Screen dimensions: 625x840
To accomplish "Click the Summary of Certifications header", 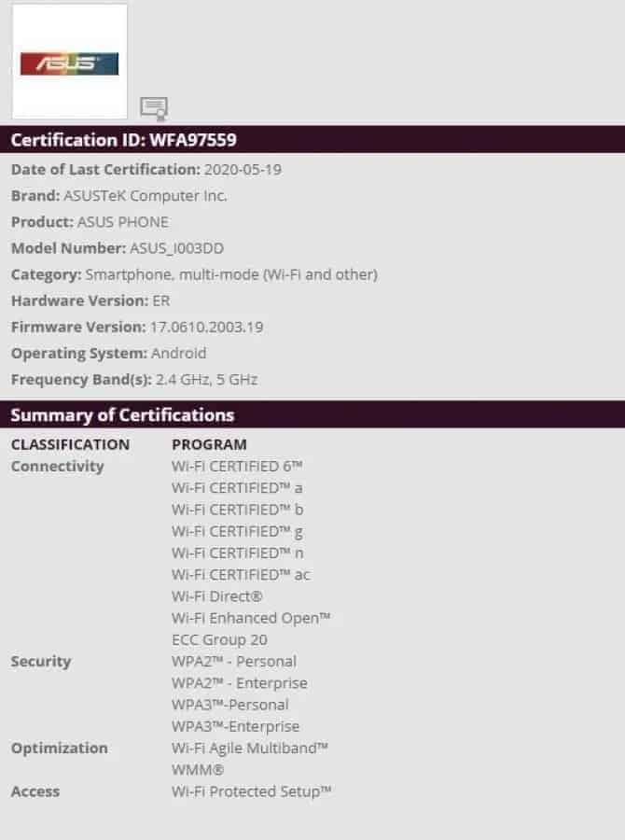I will tap(122, 415).
